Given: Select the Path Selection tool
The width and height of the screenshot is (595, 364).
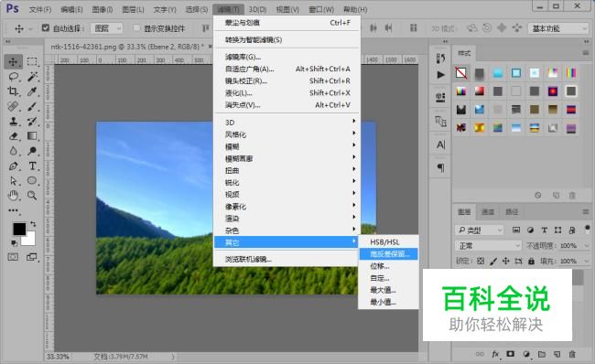Looking at the screenshot, I should [x=14, y=180].
